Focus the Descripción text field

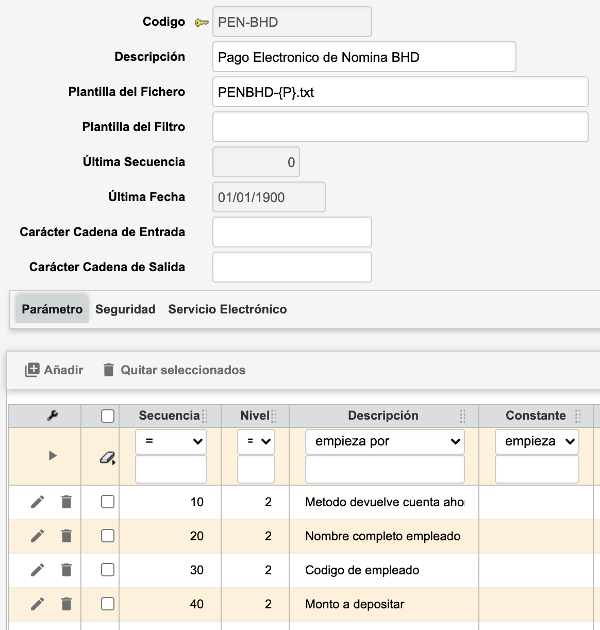click(x=365, y=57)
